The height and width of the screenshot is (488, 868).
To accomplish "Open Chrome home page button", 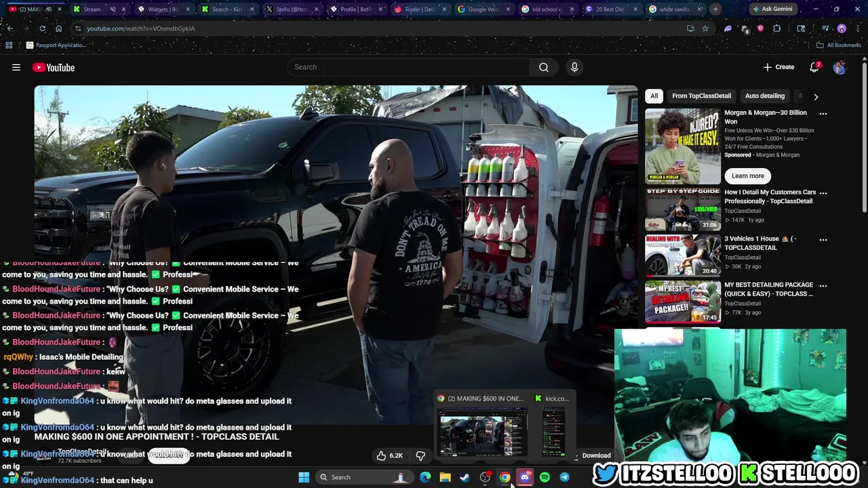I will point(58,28).
